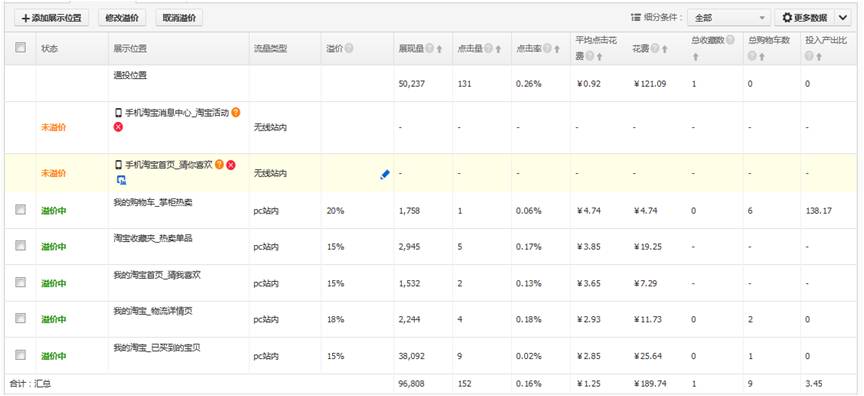
Task: Click help icon next to 点击率 header
Action: 547,48
